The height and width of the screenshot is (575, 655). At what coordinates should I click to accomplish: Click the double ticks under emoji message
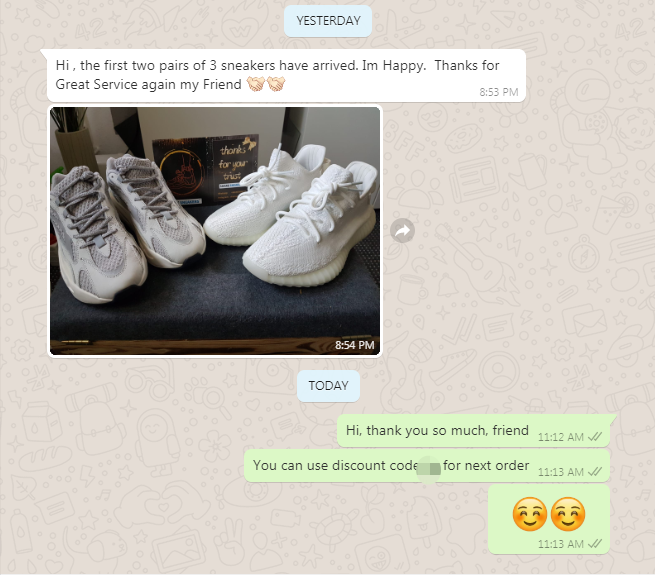(x=594, y=544)
